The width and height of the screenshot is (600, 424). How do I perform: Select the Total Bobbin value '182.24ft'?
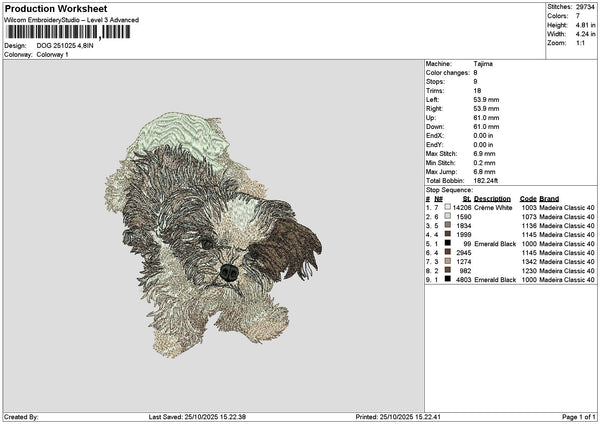point(486,181)
